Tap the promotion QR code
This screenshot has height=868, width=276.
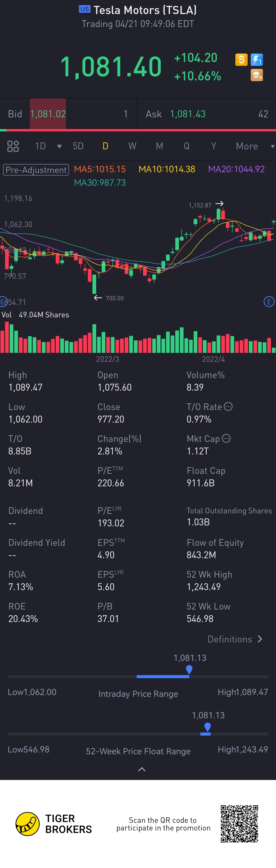[x=239, y=824]
